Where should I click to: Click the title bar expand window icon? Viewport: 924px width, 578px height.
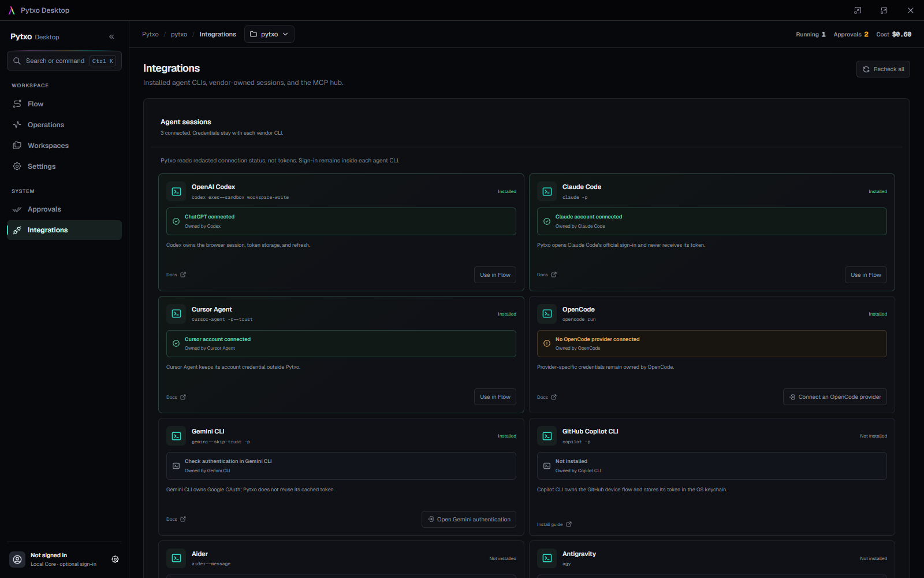tap(884, 10)
